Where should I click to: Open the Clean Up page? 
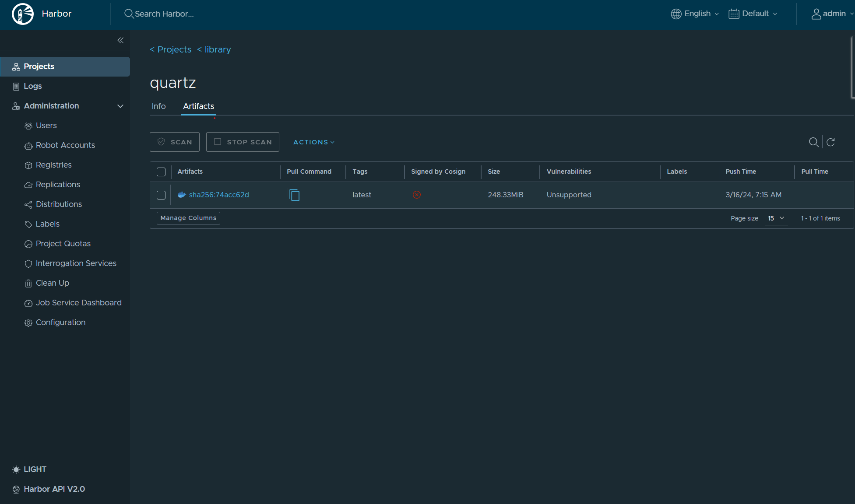tap(52, 283)
